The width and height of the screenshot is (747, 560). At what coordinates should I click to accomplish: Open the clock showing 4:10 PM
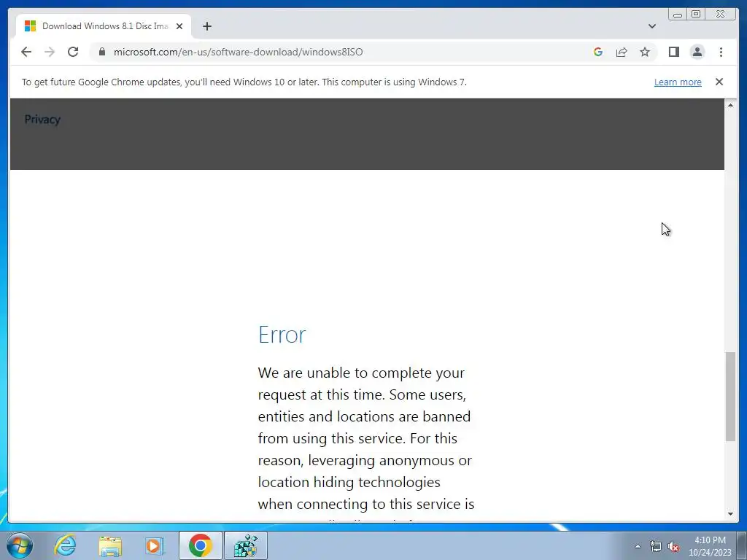point(710,546)
